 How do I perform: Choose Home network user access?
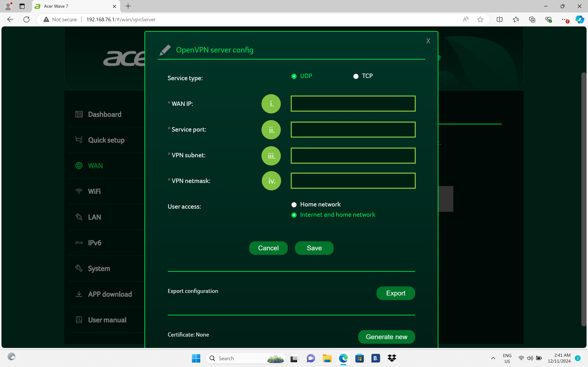pyautogui.click(x=294, y=205)
